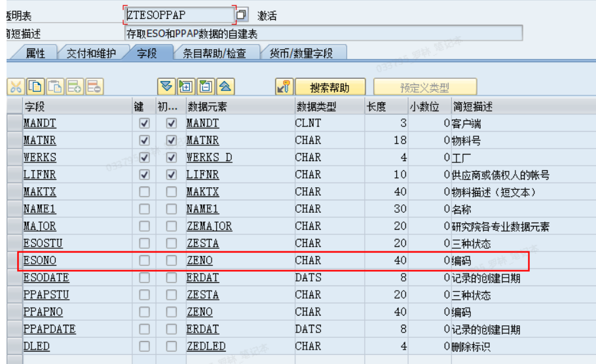Click the 搜索帮助 button

click(329, 88)
